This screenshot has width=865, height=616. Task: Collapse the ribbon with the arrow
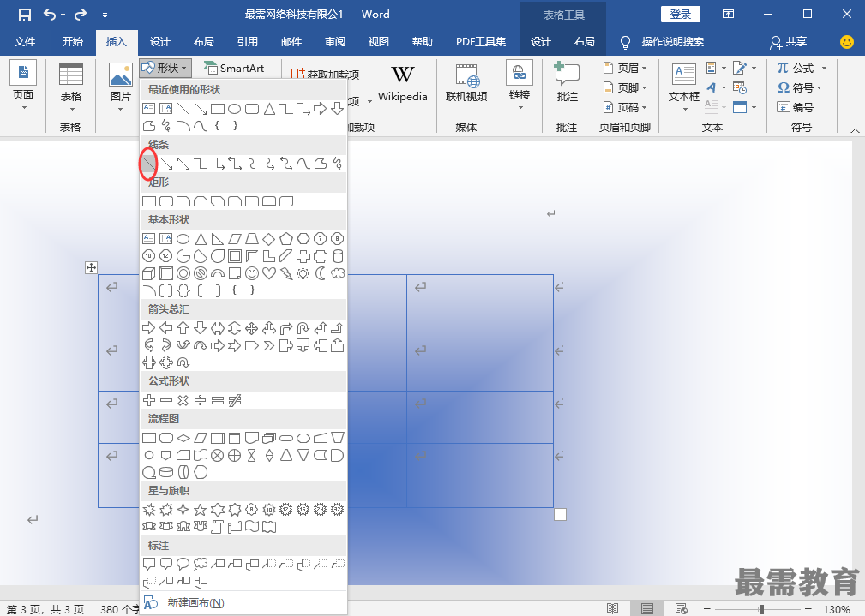855,130
